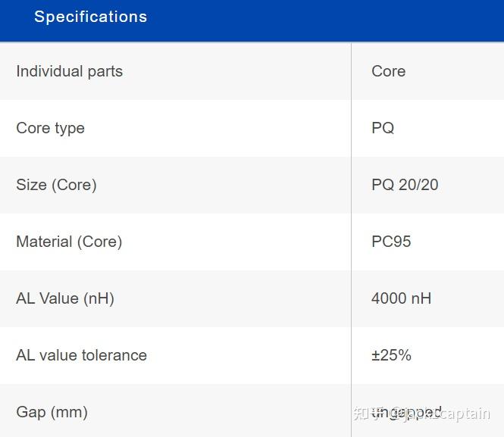Select the "AL value tolerance" label
Screen dimensions: 504x437
pos(81,355)
